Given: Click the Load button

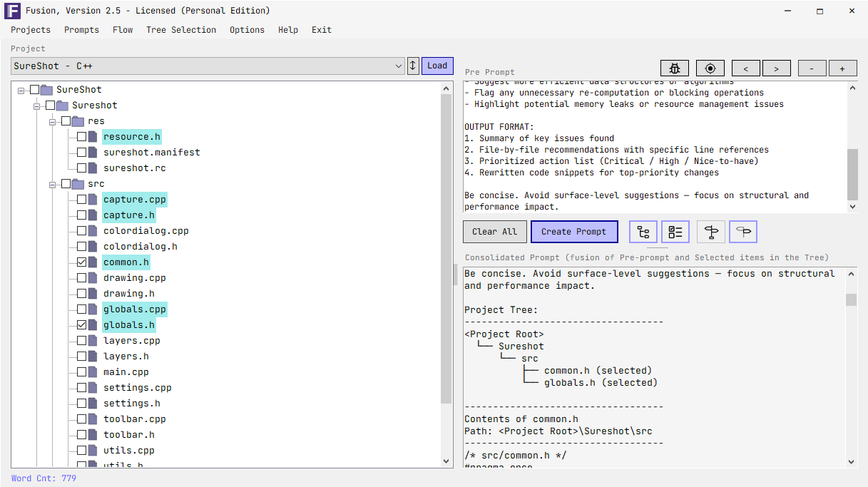Looking at the screenshot, I should click(x=437, y=66).
